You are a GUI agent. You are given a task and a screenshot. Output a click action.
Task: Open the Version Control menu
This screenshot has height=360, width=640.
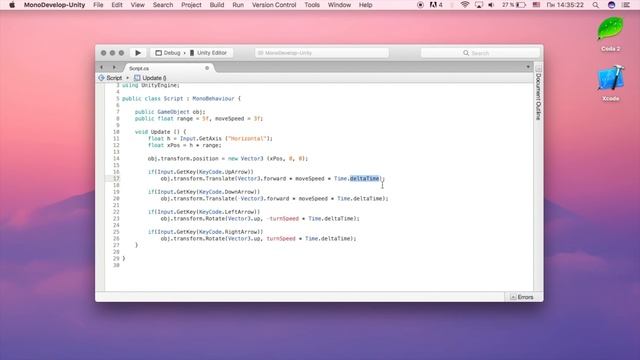tap(274, 5)
